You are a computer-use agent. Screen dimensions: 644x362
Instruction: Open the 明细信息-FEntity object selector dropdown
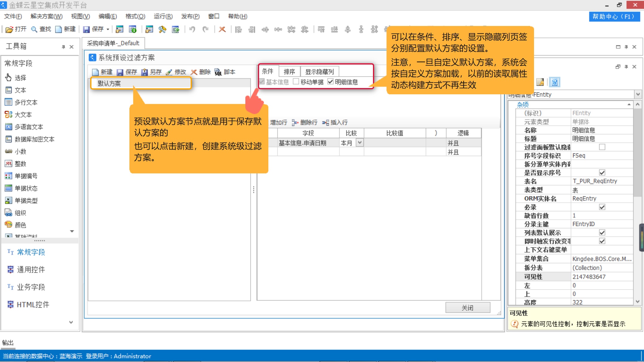(638, 95)
